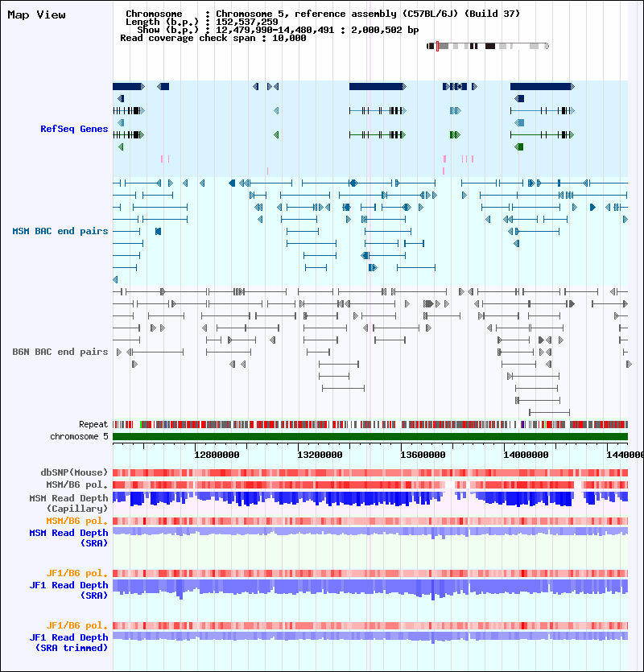Click the MSM Read Depth (Capillary) label

68,503
